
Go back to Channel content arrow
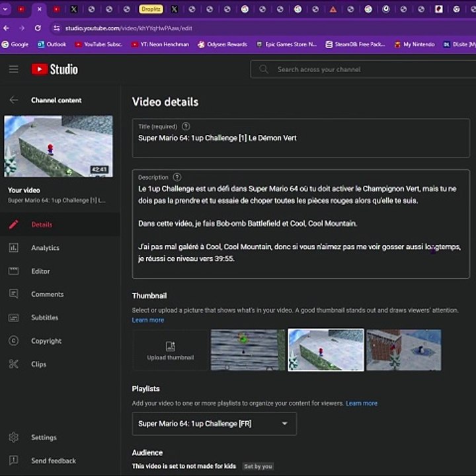tap(14, 100)
